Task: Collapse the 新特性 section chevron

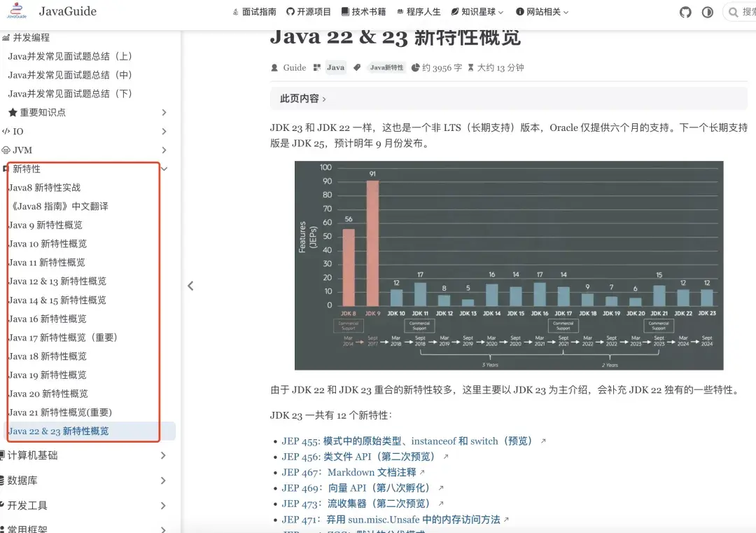Action: [164, 169]
